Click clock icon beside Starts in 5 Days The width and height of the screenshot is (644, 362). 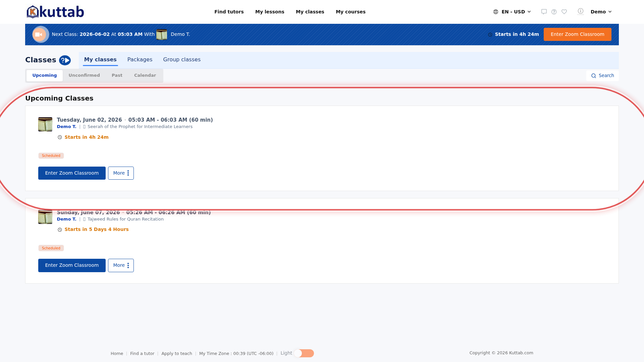point(60,230)
